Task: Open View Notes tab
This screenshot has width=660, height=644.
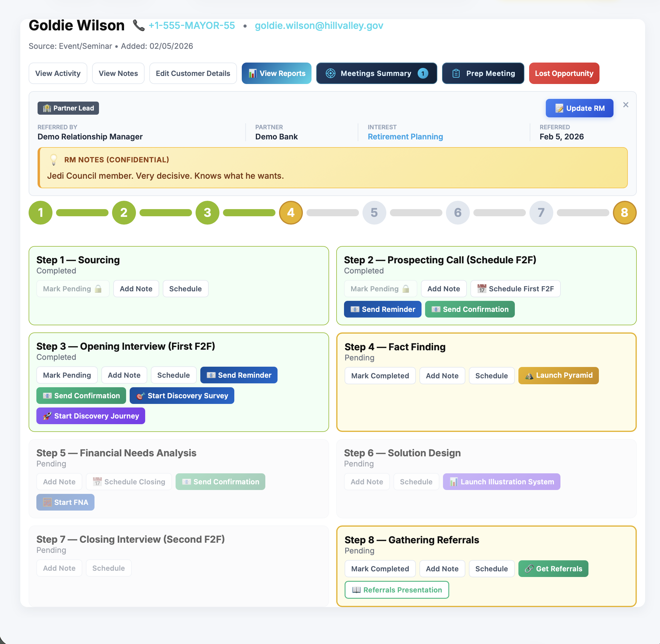Action: pos(118,73)
